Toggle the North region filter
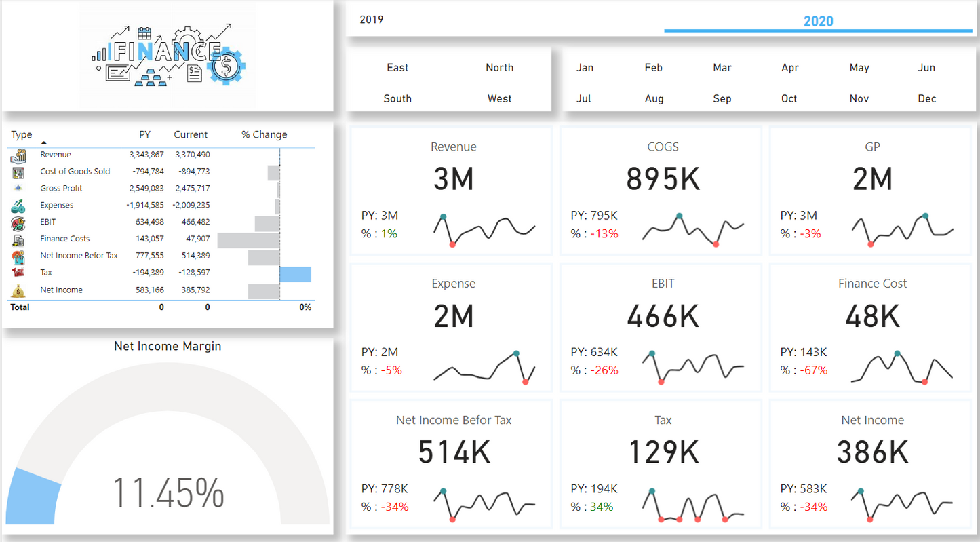Image resolution: width=980 pixels, height=542 pixels. tap(499, 67)
